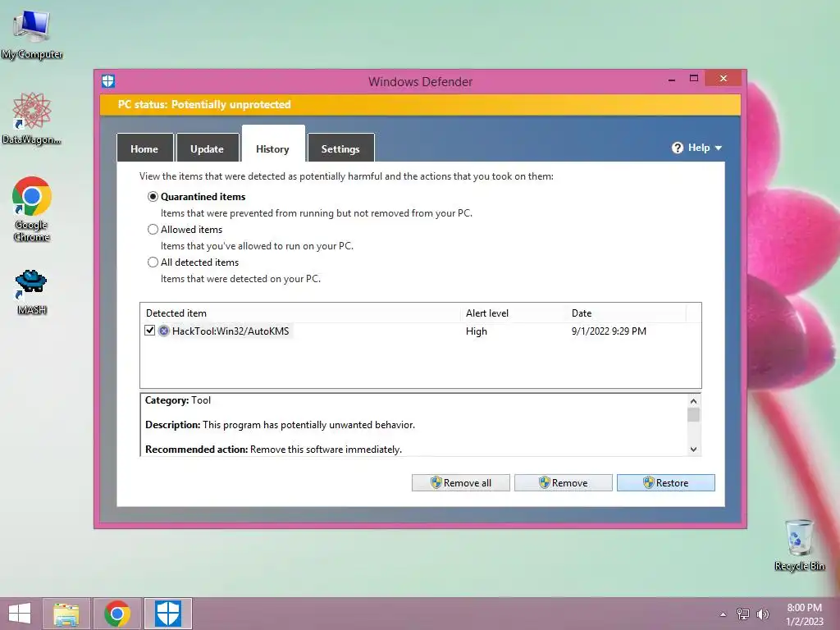The width and height of the screenshot is (840, 630).
Task: Select the Quarantined items radio button
Action: click(153, 197)
